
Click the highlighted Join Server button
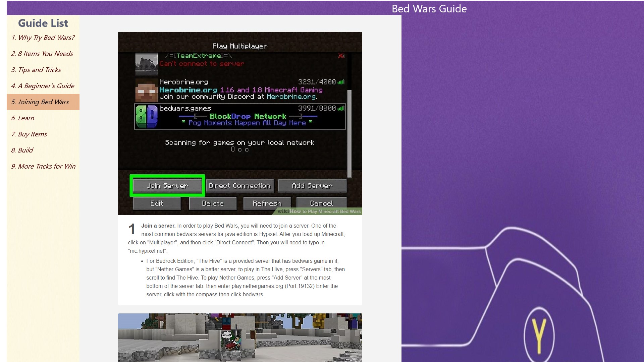point(167,186)
